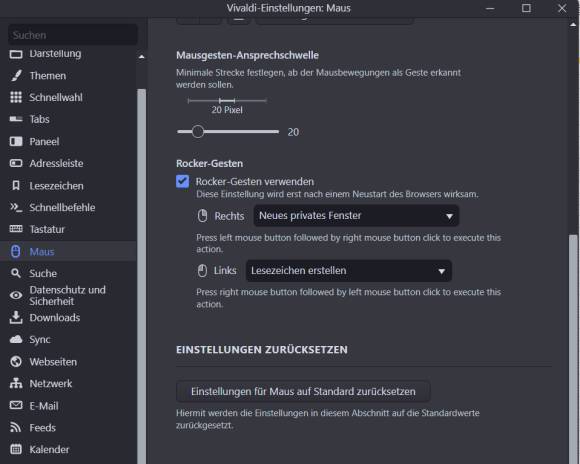This screenshot has width=580, height=464.
Task: Open the Rechts gesture action dropdown
Action: (356, 216)
